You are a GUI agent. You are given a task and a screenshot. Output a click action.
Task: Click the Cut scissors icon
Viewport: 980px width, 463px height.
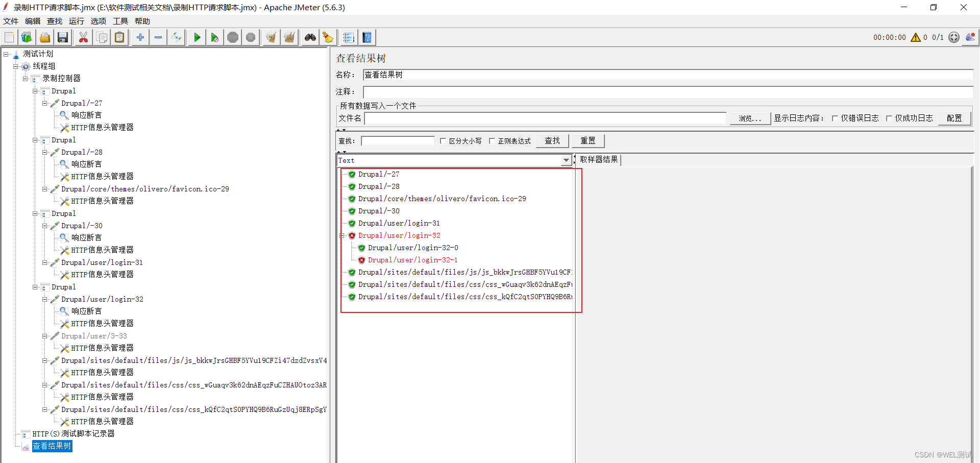tap(83, 37)
